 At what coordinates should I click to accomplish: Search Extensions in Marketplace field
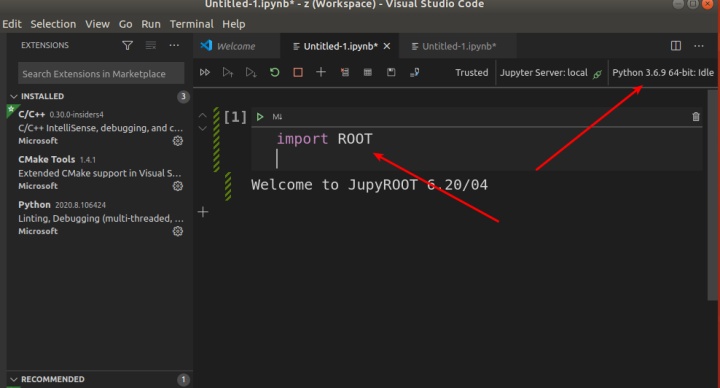101,73
